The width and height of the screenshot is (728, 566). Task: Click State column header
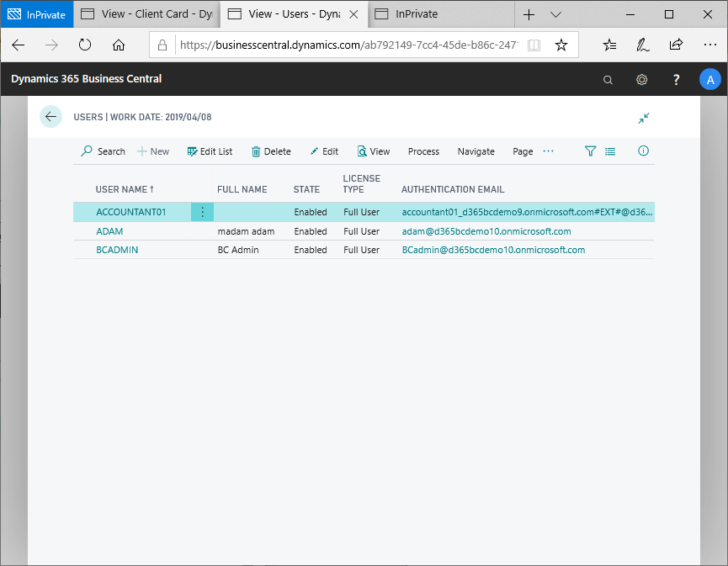coord(306,189)
